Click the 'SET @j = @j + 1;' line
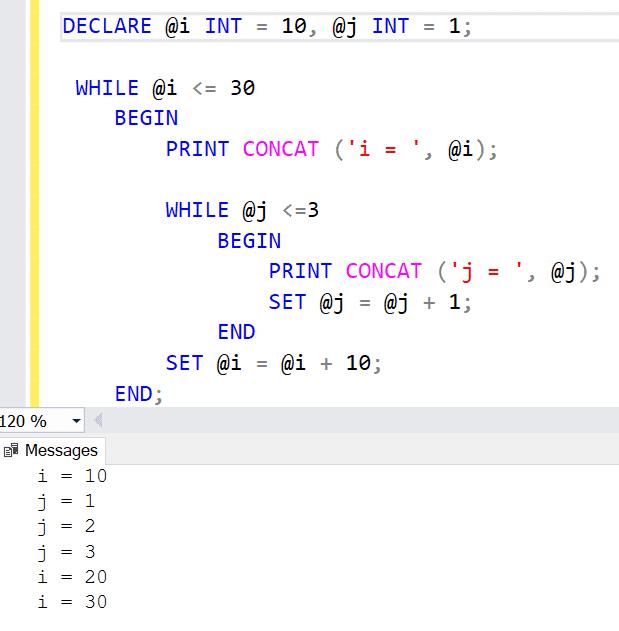Viewport: 619px width, 631px height. click(x=370, y=302)
